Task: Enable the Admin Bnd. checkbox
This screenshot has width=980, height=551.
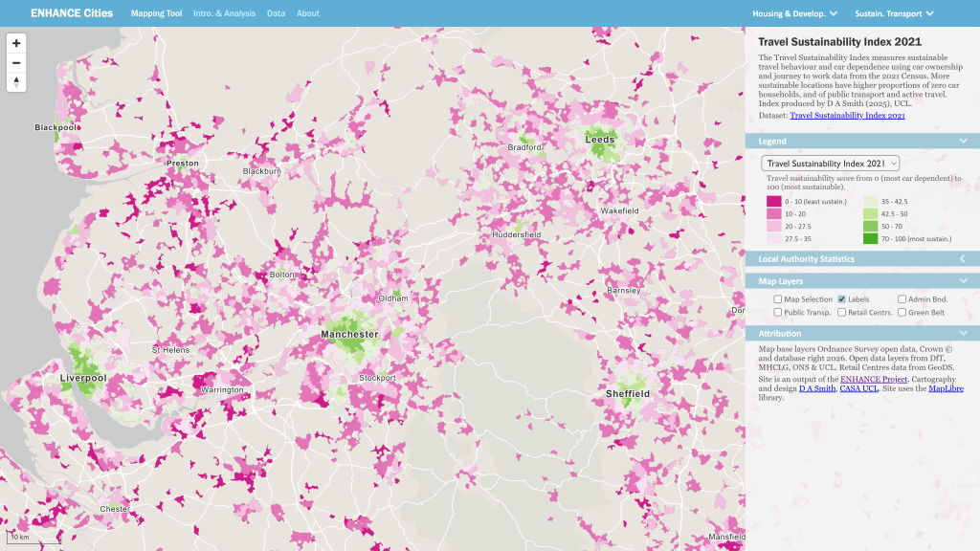Action: coord(902,299)
